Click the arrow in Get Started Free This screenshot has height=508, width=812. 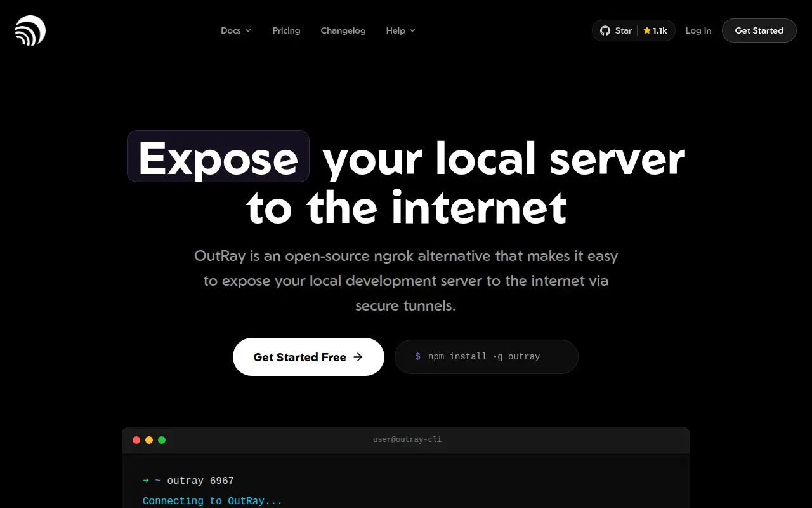[x=358, y=357]
